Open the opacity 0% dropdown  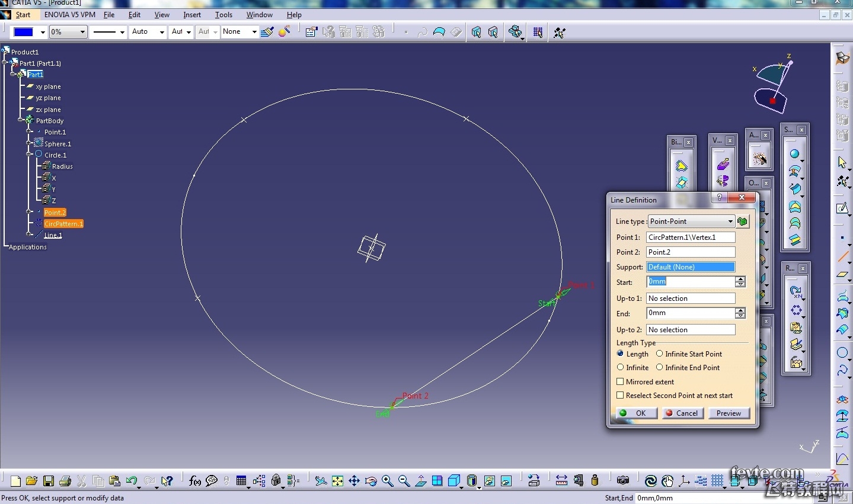(68, 32)
